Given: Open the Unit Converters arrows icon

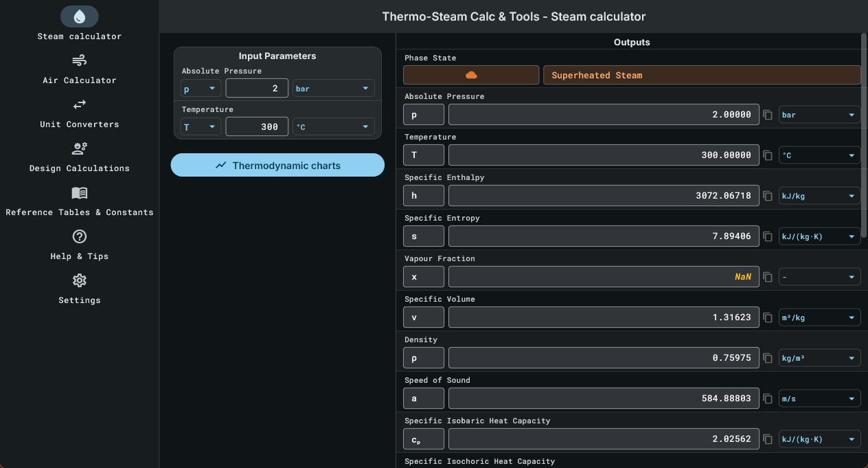Looking at the screenshot, I should click(x=80, y=104).
